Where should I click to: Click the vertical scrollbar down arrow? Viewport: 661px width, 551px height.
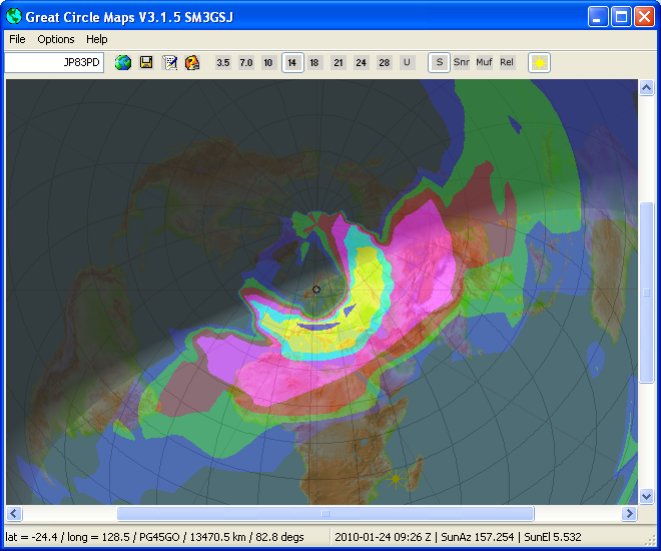646,496
